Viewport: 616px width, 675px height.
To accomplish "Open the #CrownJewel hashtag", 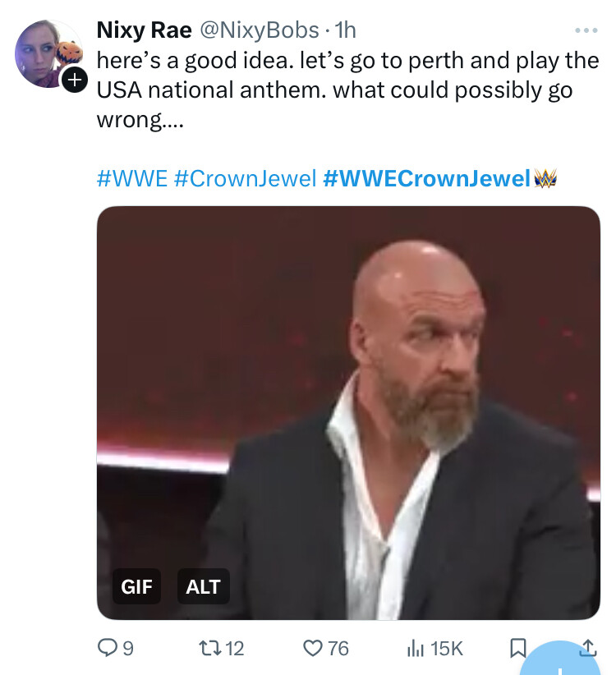I will click(245, 178).
